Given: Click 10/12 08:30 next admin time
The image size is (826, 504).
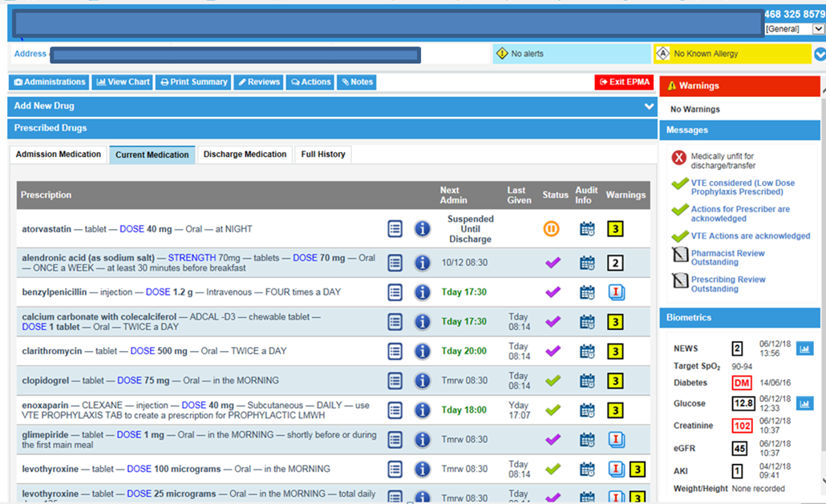Looking at the screenshot, I should point(464,263).
